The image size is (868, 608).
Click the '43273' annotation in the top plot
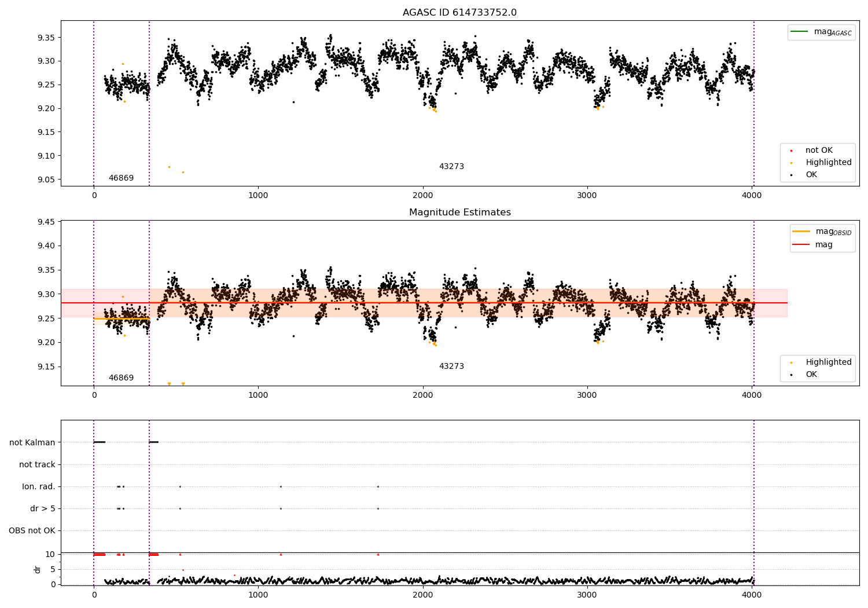[x=451, y=167]
